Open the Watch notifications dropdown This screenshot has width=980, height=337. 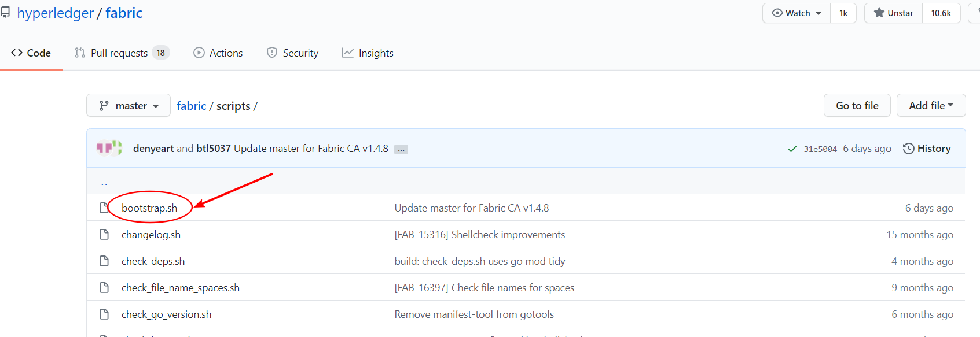click(x=797, y=13)
